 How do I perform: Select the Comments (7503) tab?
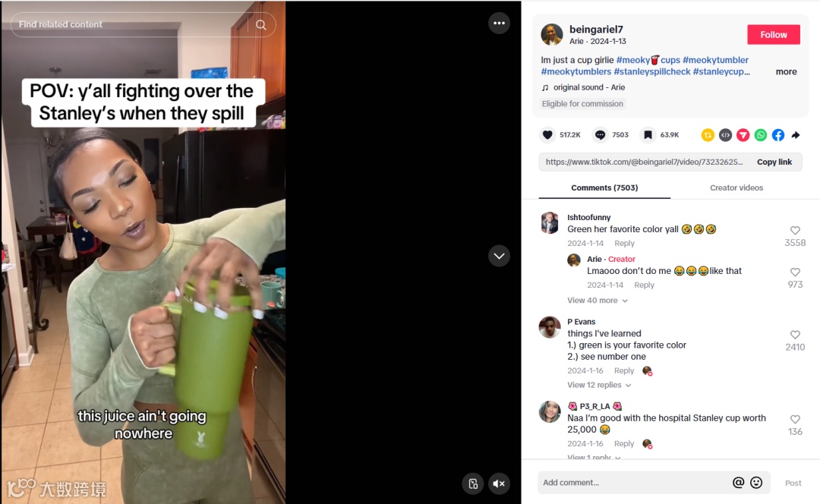pos(604,187)
